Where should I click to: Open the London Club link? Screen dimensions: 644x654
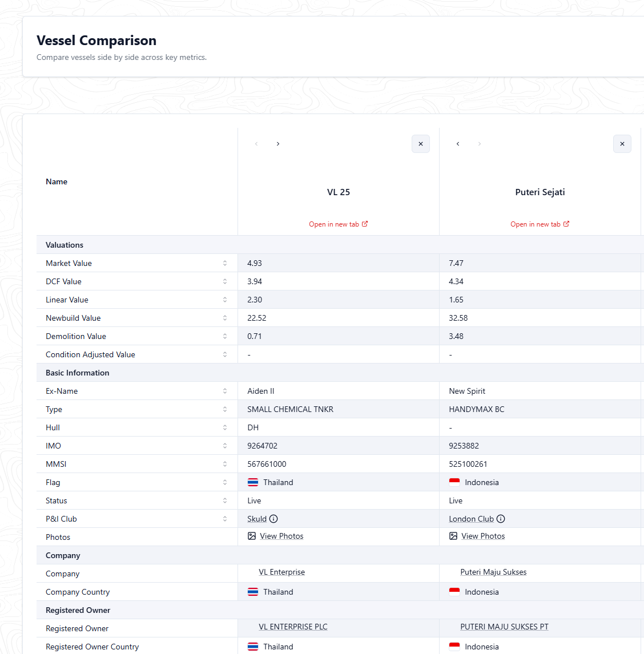[471, 519]
